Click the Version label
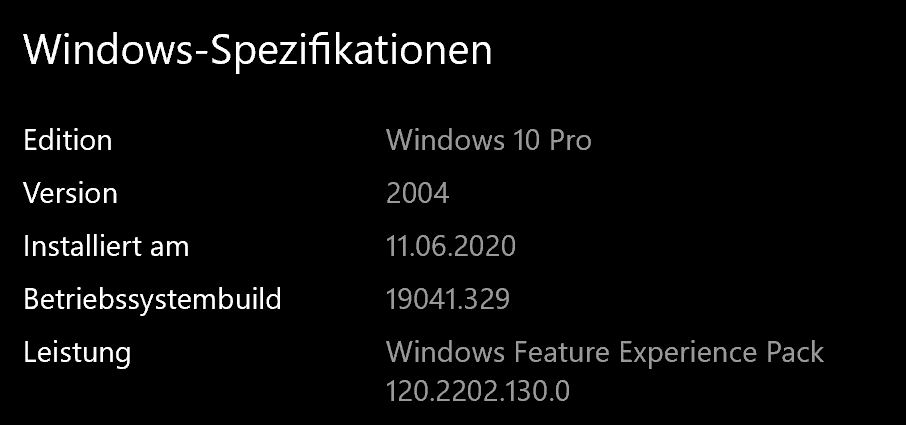The image size is (906, 425). [70, 193]
